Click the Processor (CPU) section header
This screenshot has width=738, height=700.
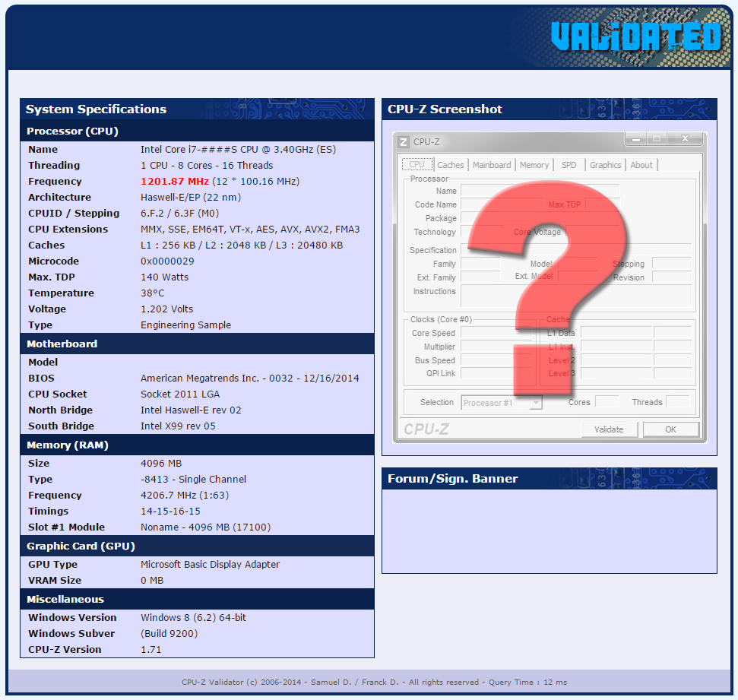[197, 131]
